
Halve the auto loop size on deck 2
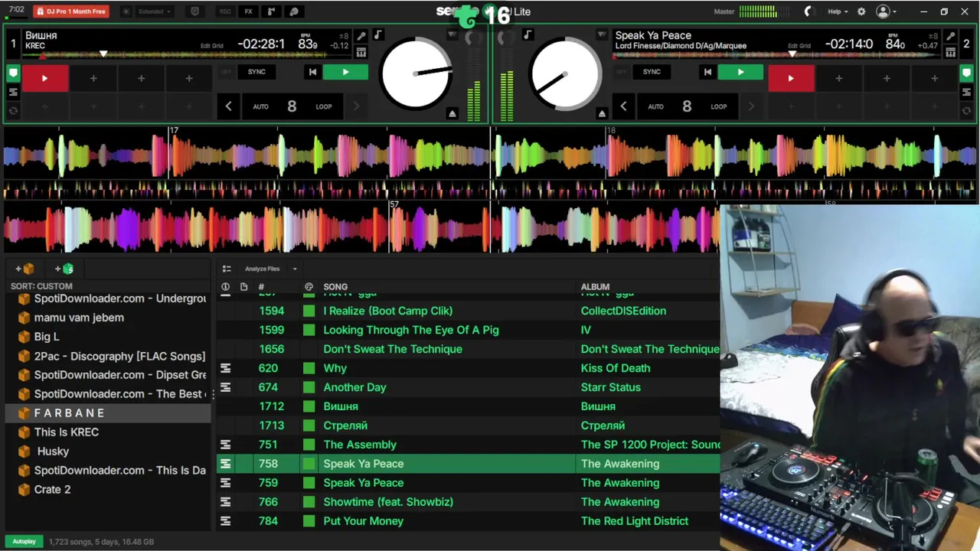pyautogui.click(x=623, y=106)
